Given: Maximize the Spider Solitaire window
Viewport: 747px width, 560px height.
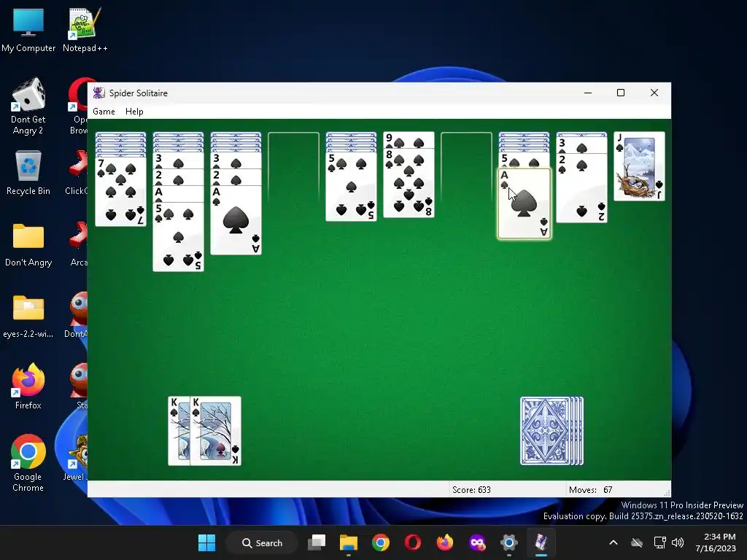Looking at the screenshot, I should pos(621,93).
